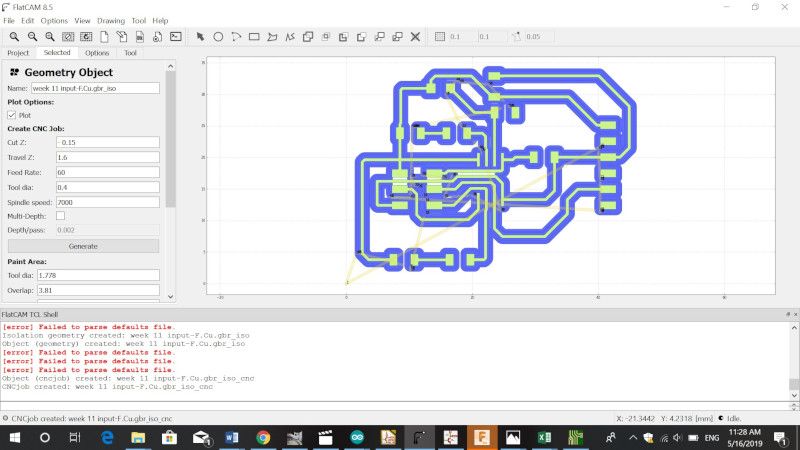Open the command line shell icon
The image size is (800, 450).
(x=176, y=37)
